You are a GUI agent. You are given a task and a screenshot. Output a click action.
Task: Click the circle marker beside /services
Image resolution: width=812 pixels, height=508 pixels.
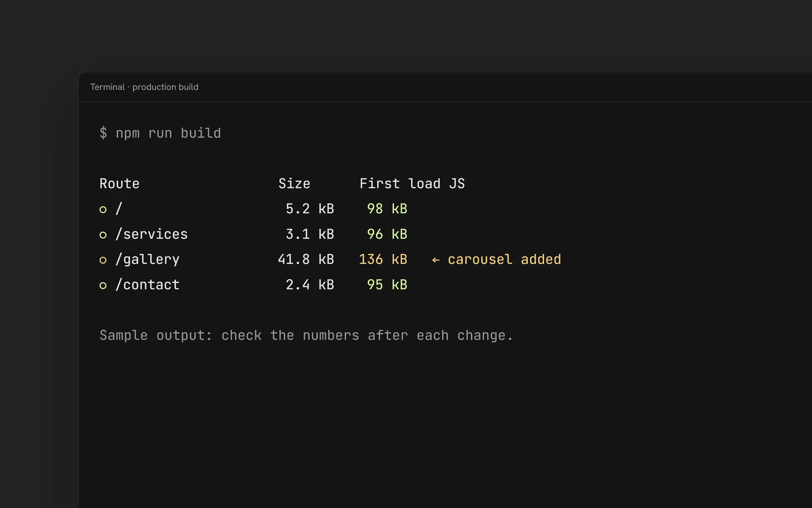point(103,235)
